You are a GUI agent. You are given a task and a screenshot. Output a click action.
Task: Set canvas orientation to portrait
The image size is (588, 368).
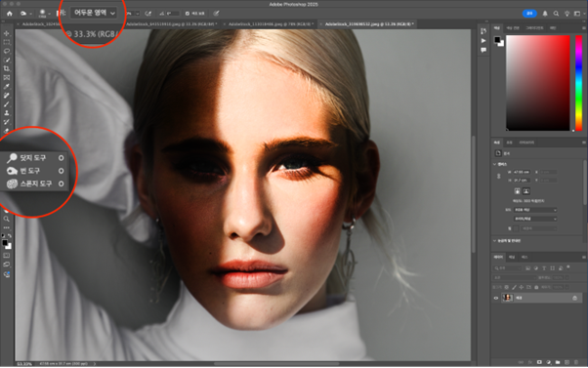tap(517, 191)
